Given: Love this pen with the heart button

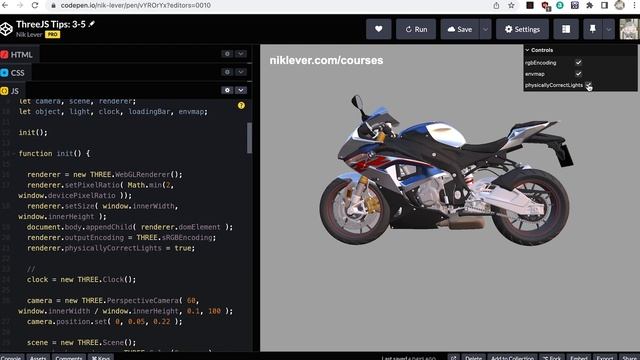Looking at the screenshot, I should (x=378, y=29).
